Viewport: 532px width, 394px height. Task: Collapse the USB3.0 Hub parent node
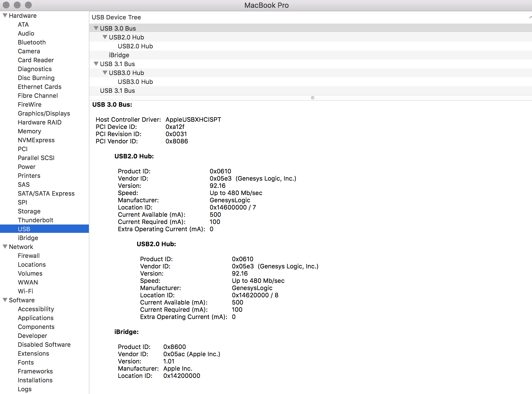[105, 73]
